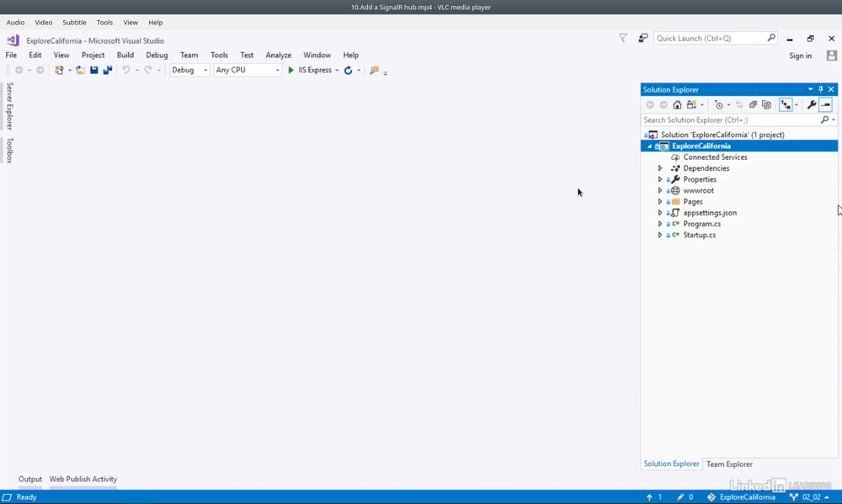
Task: Open the IIS Express launch target dropdown arrow
Action: point(337,71)
